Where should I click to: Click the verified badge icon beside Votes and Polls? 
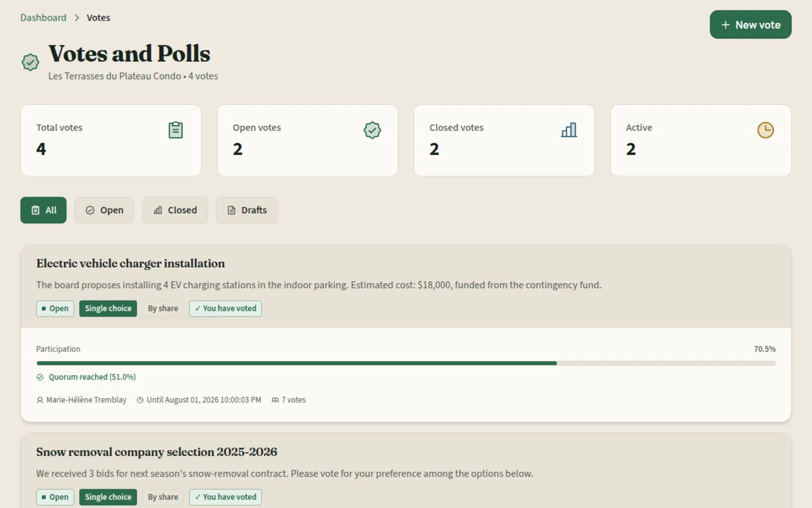pyautogui.click(x=30, y=62)
